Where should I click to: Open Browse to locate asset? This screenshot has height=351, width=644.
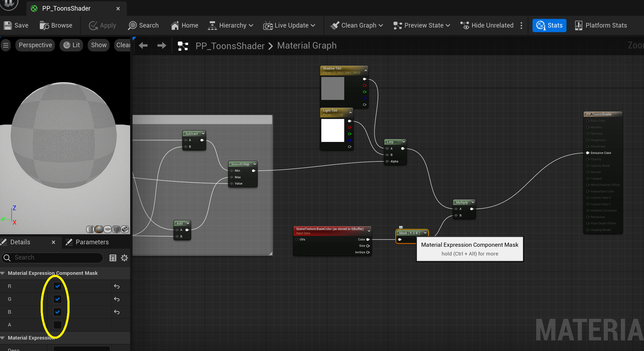tap(56, 25)
